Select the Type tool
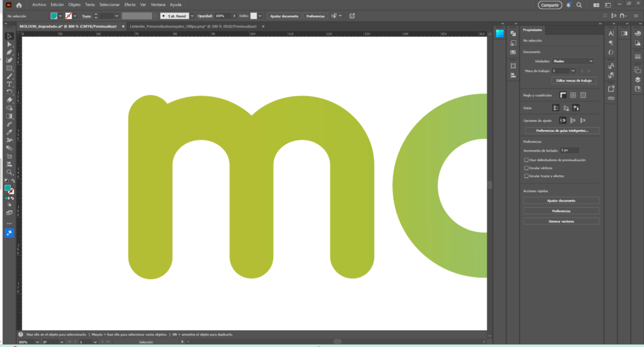The image size is (644, 347). coord(9,84)
